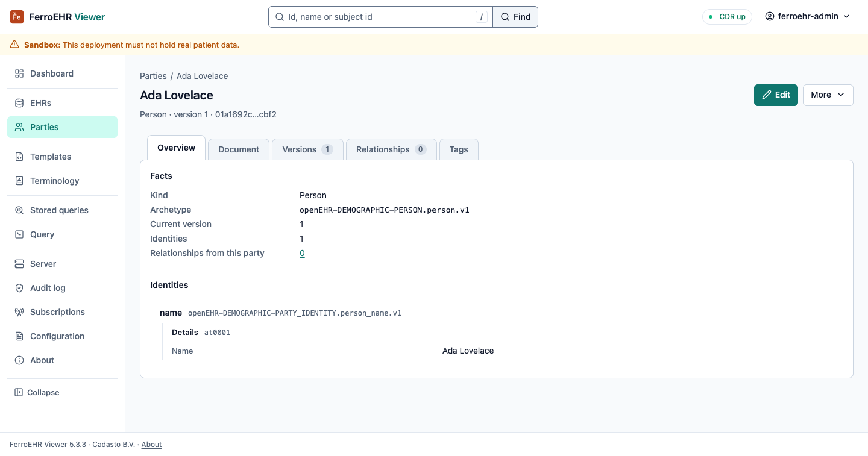Click the at0001 details code
The width and height of the screenshot is (868, 456).
click(x=217, y=333)
